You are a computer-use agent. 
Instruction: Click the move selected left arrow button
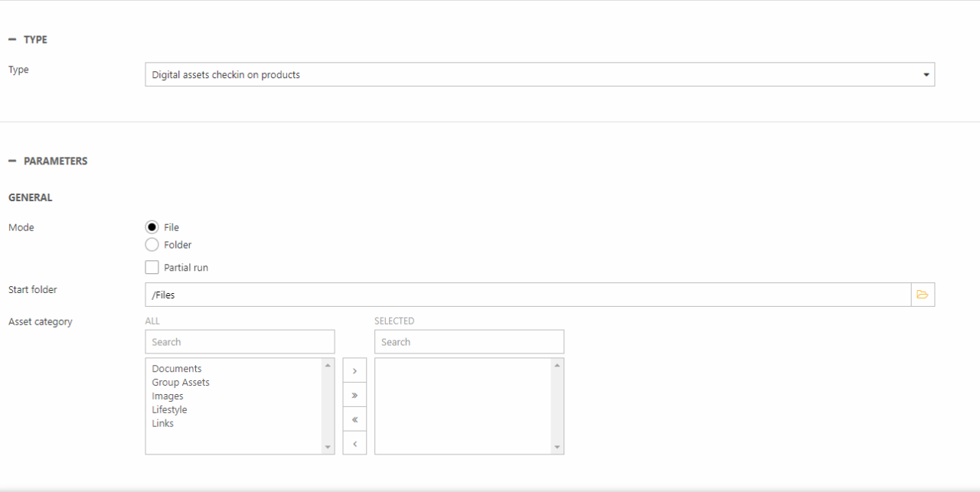tap(354, 443)
